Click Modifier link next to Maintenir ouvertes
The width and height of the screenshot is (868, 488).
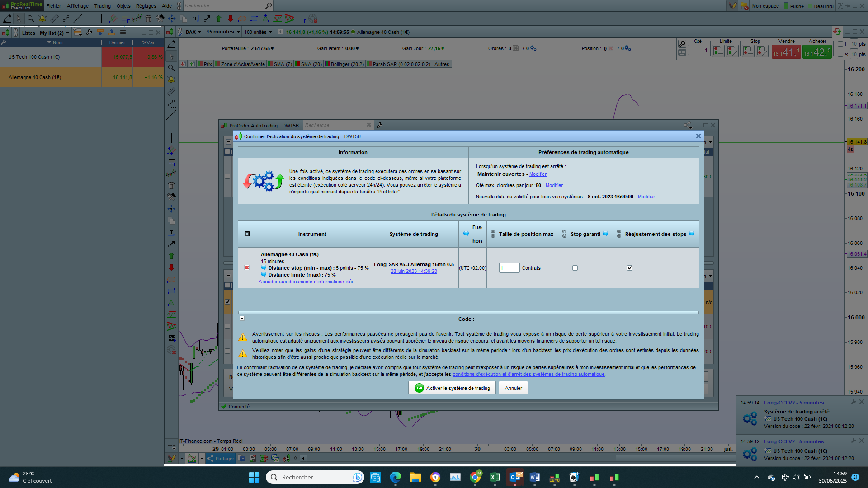click(538, 174)
